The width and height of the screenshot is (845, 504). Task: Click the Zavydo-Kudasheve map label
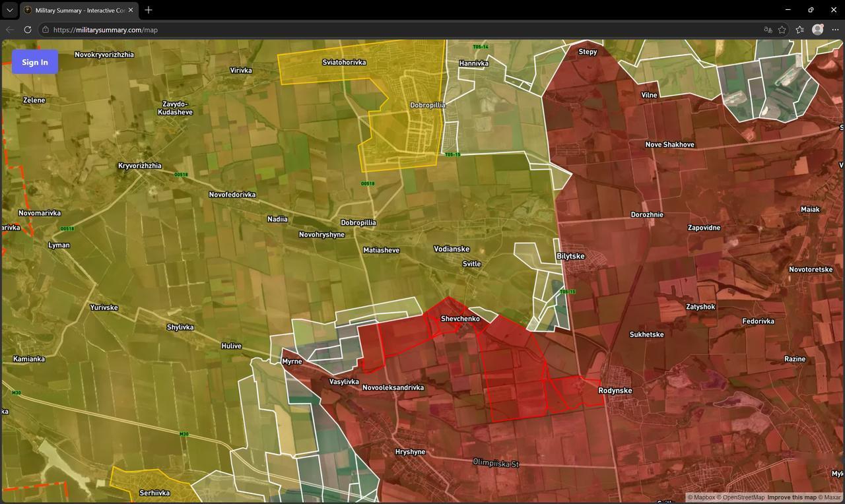[175, 108]
